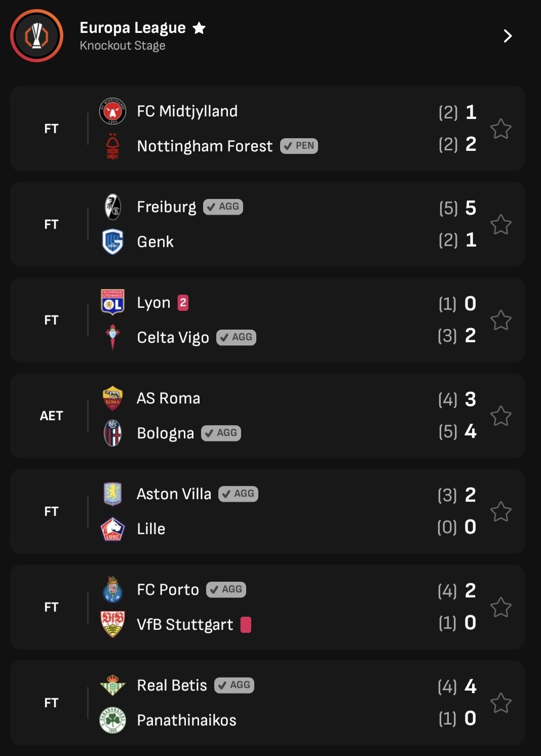Click Lyon's red card count badge
The image size is (541, 756).
pos(183,303)
